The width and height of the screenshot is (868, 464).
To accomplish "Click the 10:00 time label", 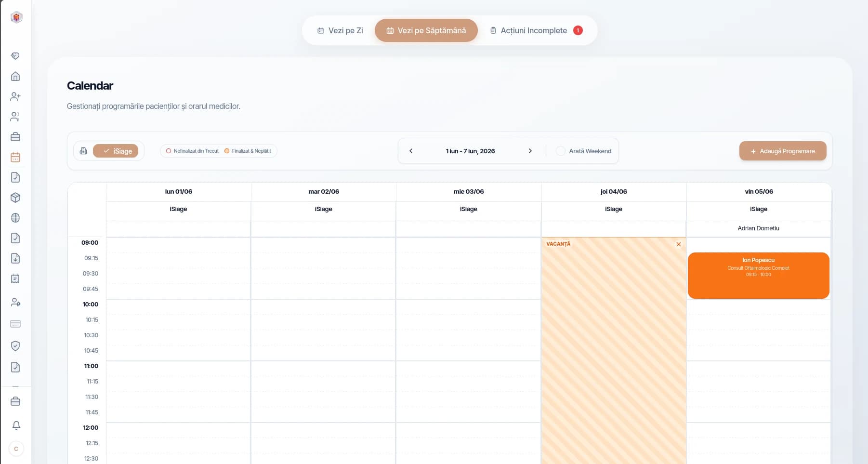I will click(91, 305).
